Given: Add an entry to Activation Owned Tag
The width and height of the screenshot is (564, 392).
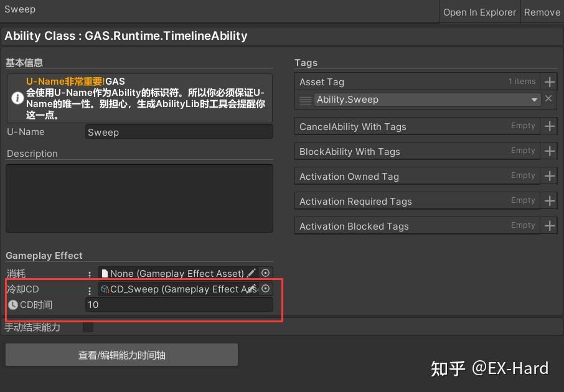Looking at the screenshot, I should point(548,175).
